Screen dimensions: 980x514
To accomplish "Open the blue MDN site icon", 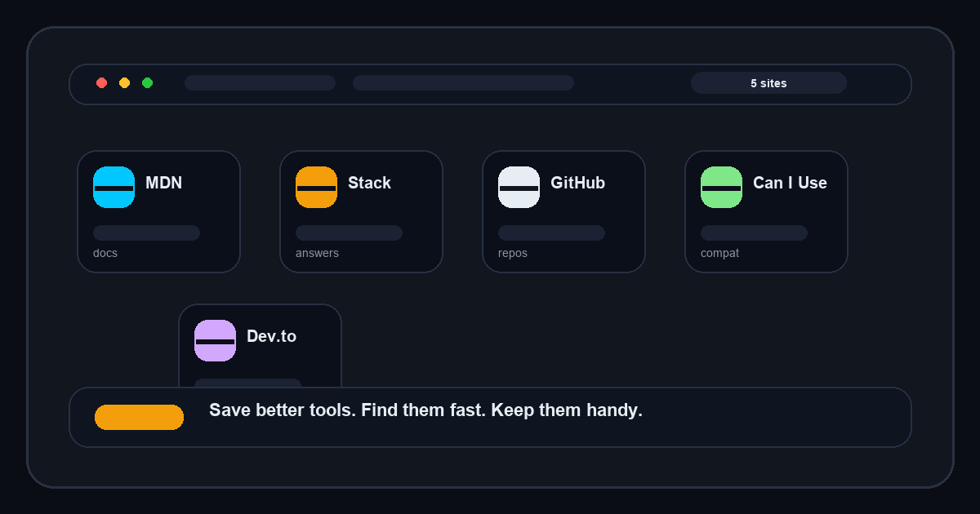I will pos(114,187).
